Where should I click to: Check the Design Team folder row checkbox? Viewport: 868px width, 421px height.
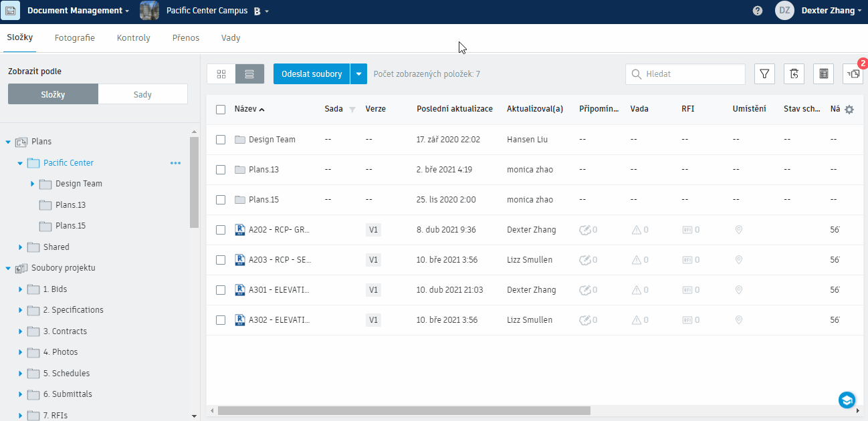(221, 140)
